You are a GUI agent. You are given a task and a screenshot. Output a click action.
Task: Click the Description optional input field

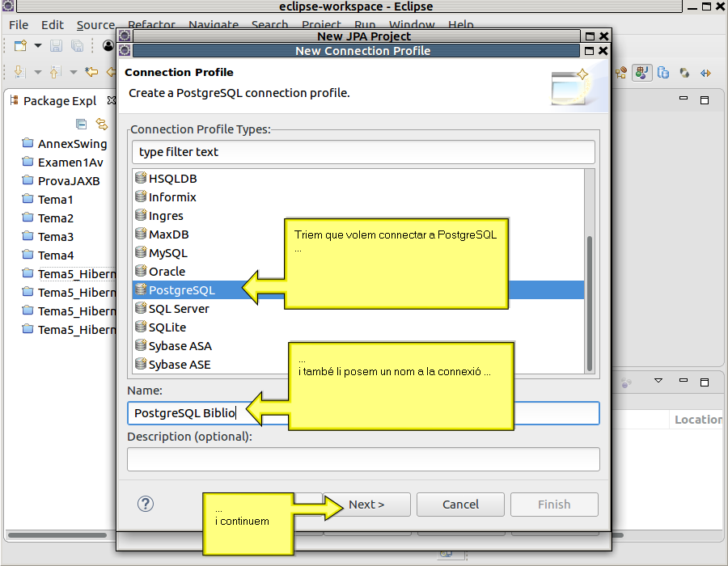[x=363, y=459]
